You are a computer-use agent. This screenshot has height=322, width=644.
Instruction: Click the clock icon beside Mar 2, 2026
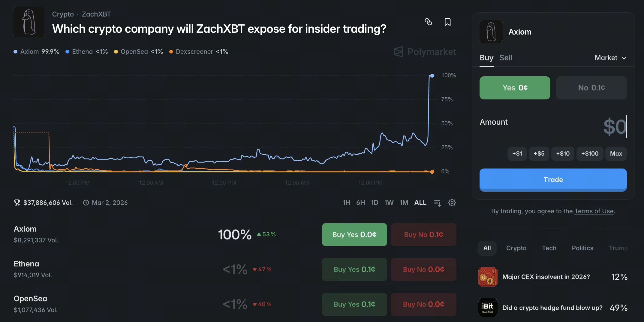(86, 203)
